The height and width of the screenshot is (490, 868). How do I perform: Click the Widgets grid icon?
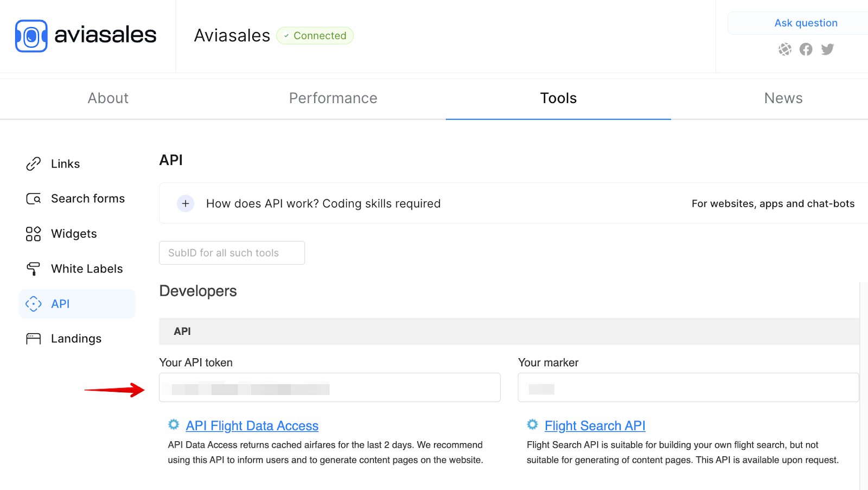[33, 233]
